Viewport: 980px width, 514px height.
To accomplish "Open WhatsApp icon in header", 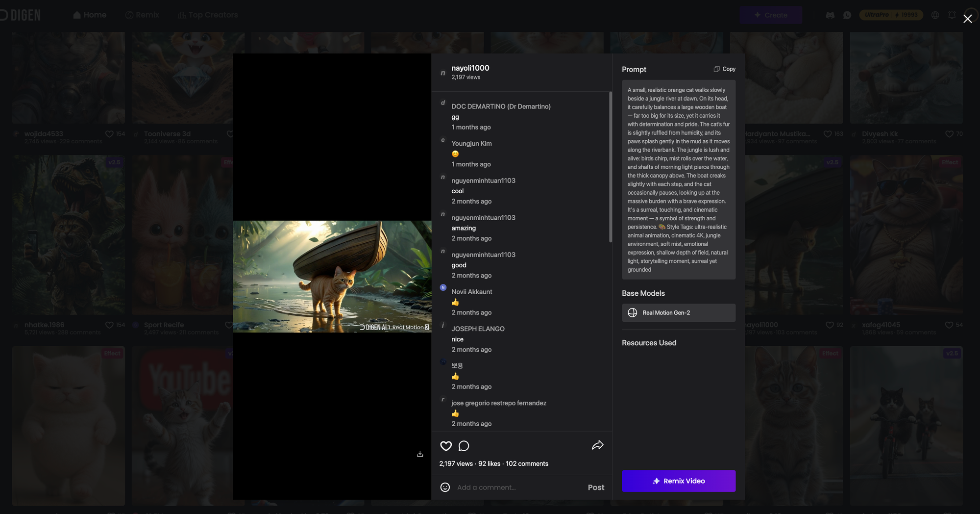I will click(847, 15).
